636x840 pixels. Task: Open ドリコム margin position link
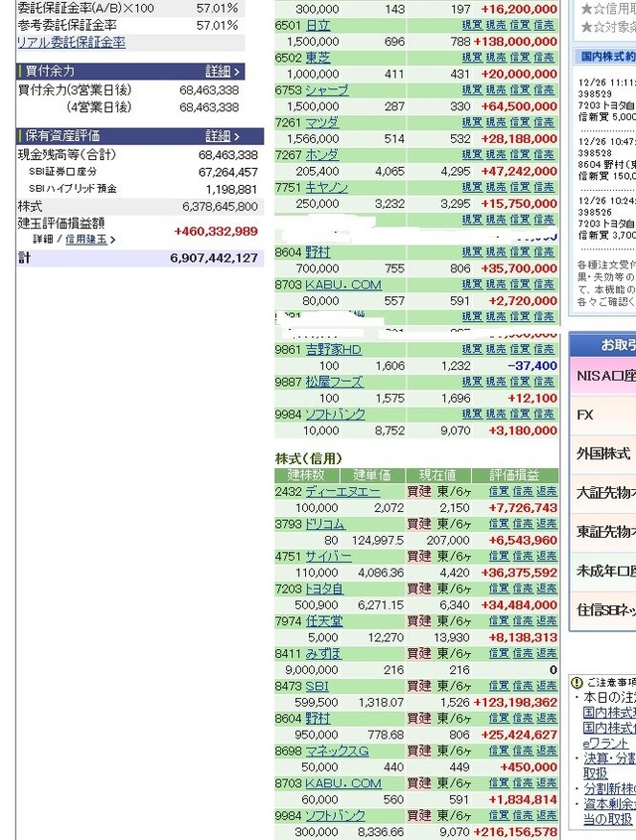pos(325,525)
